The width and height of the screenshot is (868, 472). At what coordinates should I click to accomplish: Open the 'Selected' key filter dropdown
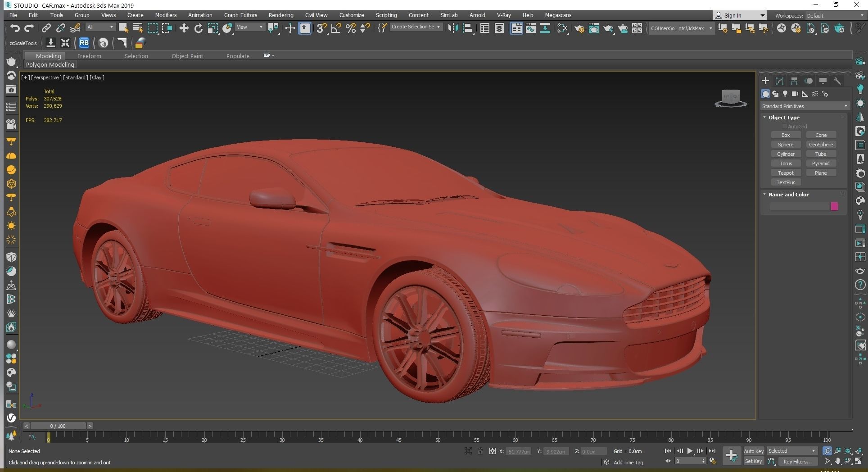tap(792, 451)
